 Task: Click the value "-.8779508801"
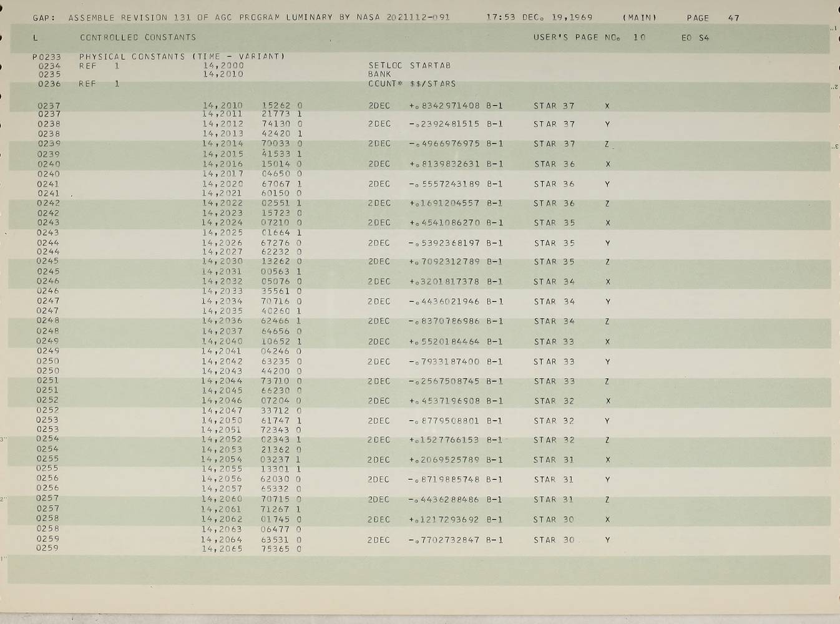point(444,421)
